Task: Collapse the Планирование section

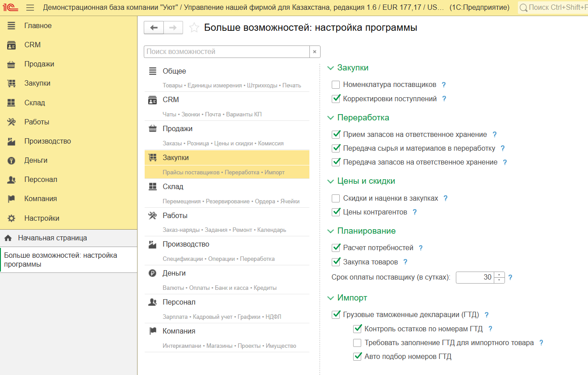Action: (x=331, y=231)
